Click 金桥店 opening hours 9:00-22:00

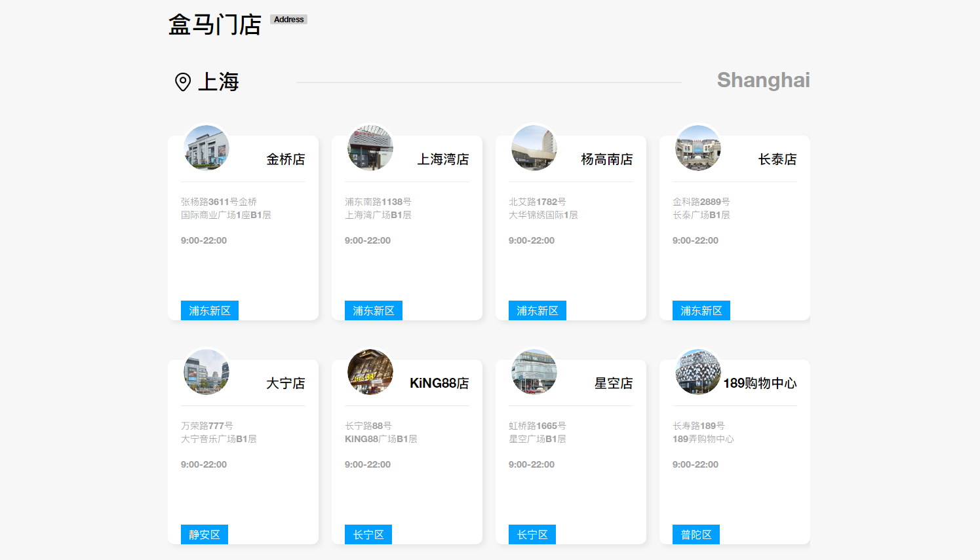click(x=204, y=240)
